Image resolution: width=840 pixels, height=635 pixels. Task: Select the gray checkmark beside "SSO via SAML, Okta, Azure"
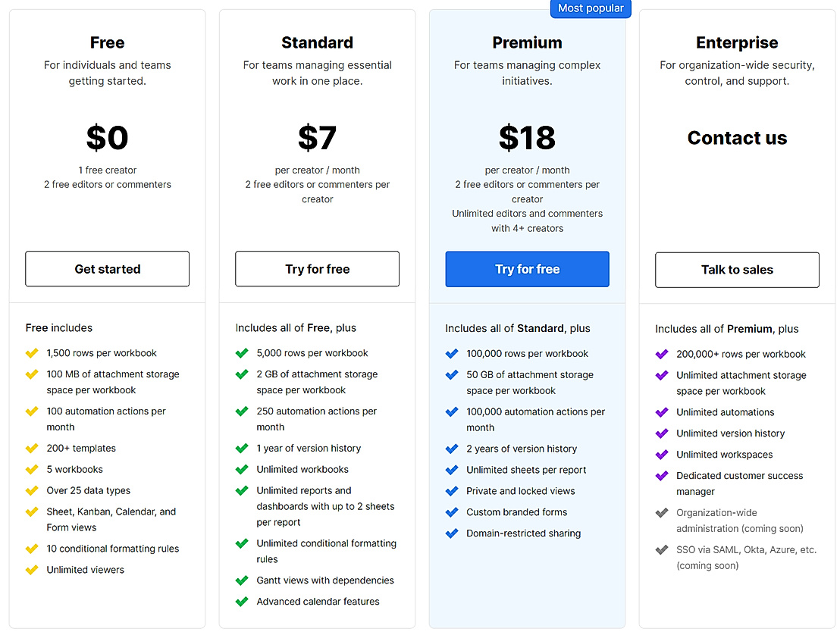661,549
